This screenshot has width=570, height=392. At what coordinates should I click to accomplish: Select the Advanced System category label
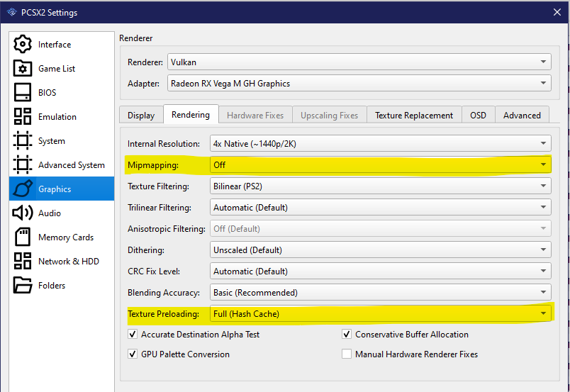[x=71, y=164]
